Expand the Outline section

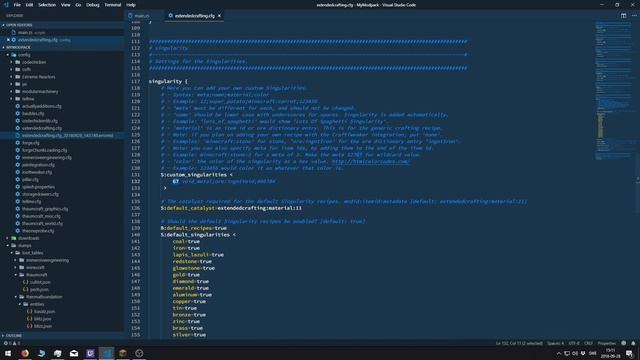(x=13, y=336)
